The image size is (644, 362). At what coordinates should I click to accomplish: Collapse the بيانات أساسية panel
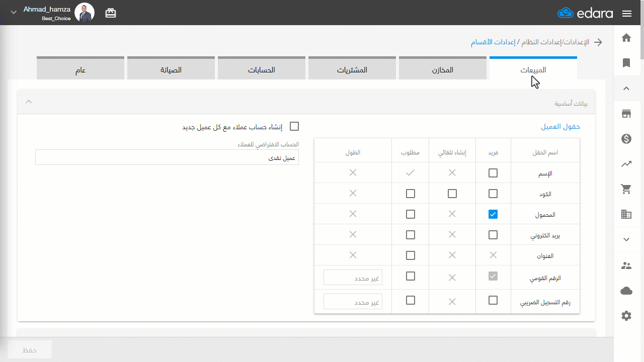coord(29,102)
